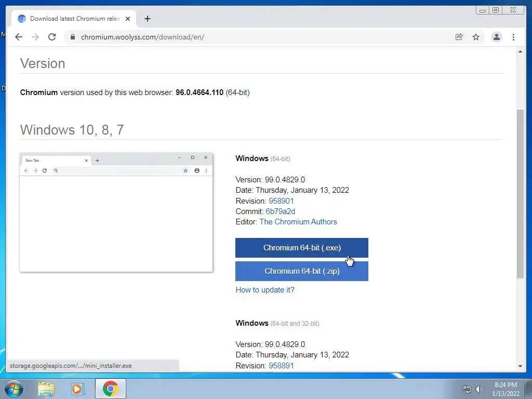Open the Chrome three-dot menu
This screenshot has height=399, width=532.
513,37
